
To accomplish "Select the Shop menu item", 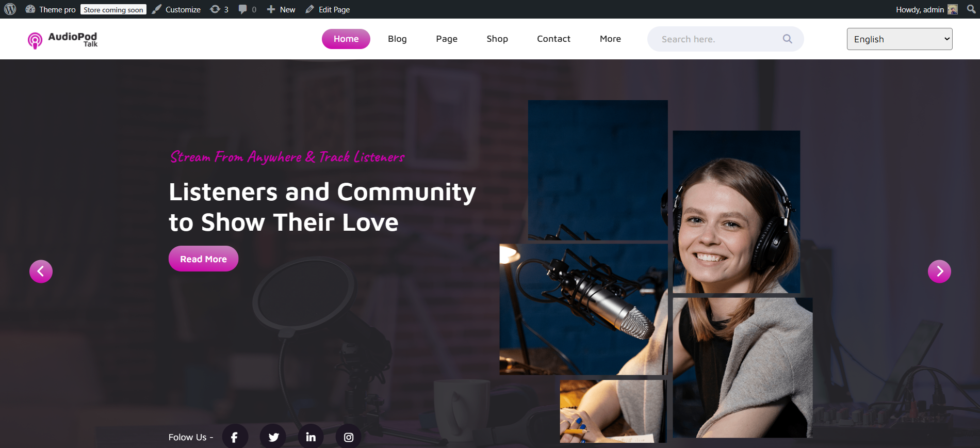I will 497,39.
